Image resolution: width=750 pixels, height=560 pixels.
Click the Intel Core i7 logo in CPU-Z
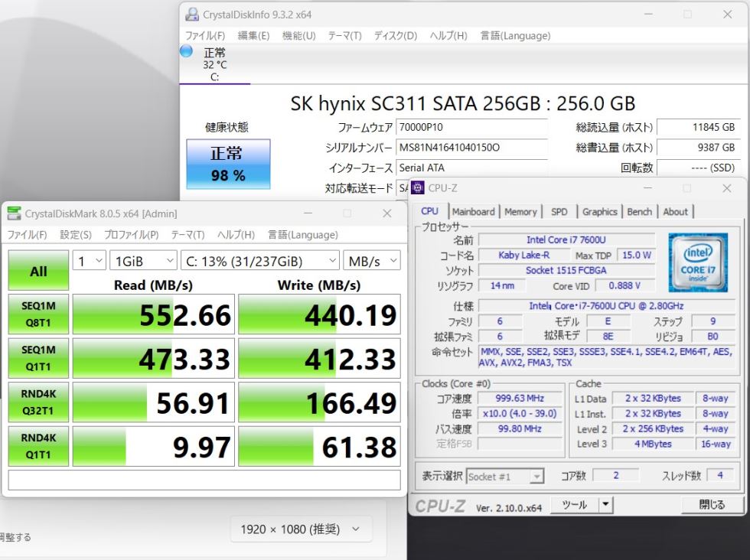point(697,262)
